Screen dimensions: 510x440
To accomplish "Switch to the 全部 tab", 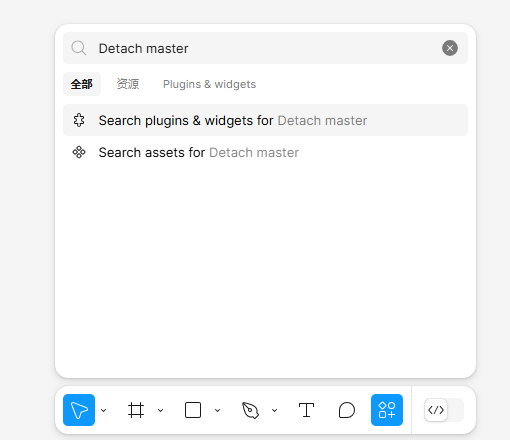I will 82,84.
